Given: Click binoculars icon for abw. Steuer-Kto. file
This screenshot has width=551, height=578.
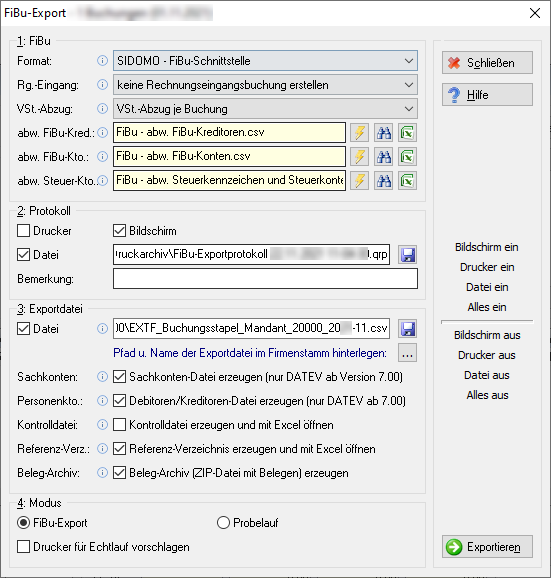Looking at the screenshot, I should (x=384, y=181).
